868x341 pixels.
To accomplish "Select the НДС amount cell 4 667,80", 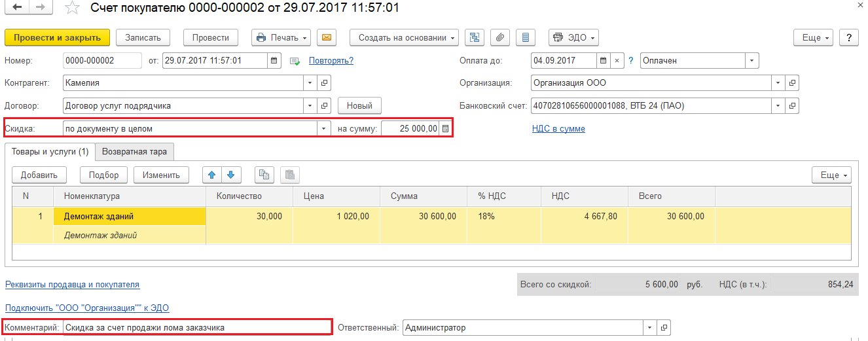I will [x=585, y=216].
